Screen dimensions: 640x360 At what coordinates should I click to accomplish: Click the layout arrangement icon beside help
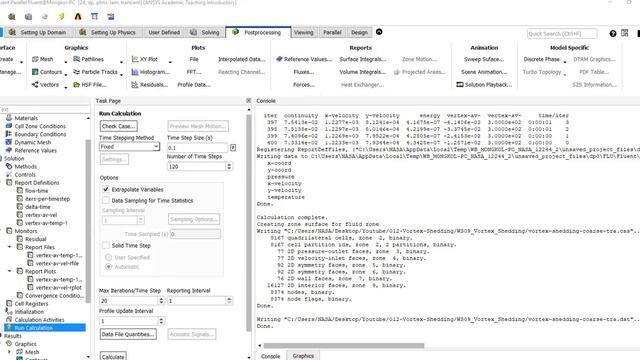point(624,33)
